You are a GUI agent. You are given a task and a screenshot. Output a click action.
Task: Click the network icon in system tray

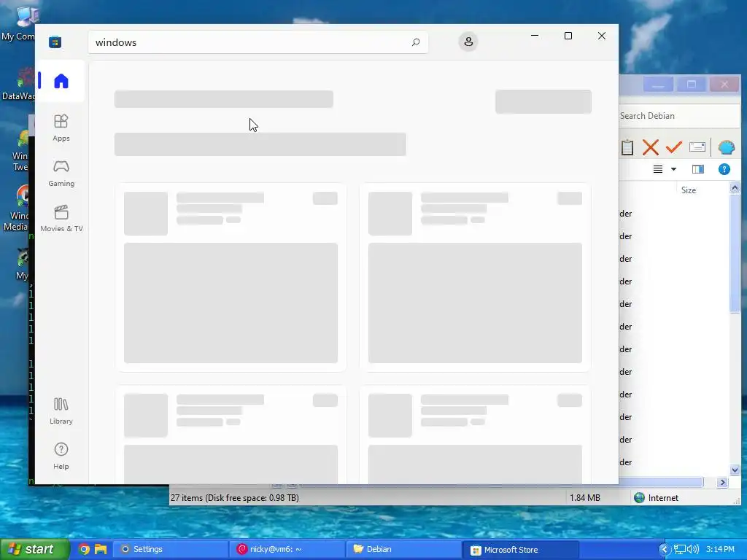[679, 549]
